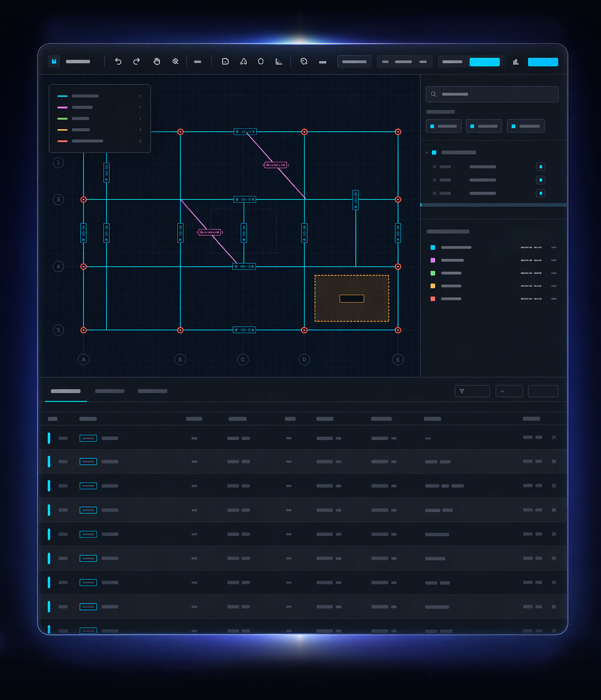Choose the rounded-corner note shape tool
Screen dimensions: 601x700
pos(225,62)
